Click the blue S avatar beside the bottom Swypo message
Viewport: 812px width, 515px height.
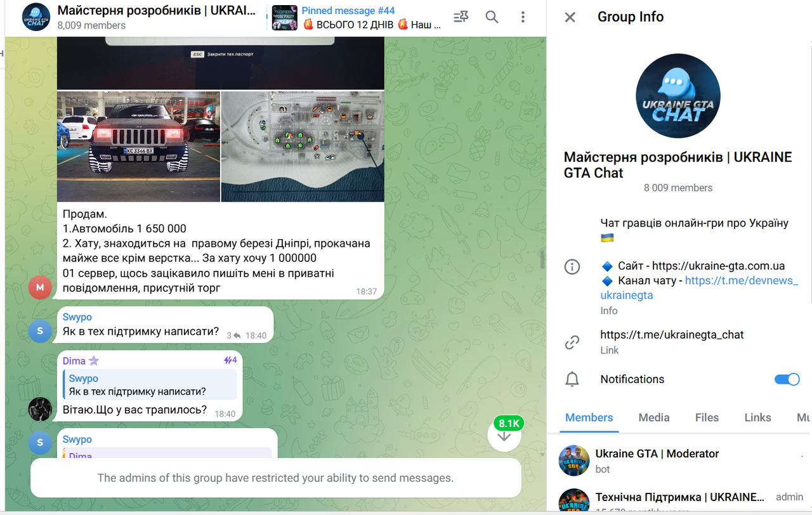click(40, 443)
